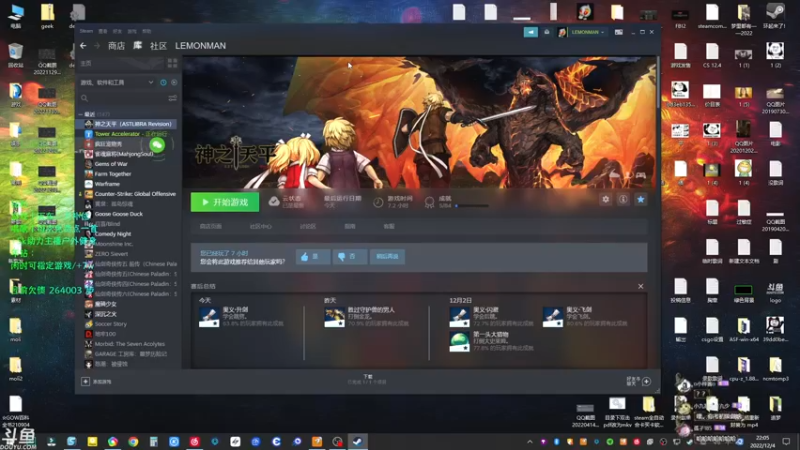Click the thumbs-up 是 recommend button
800x450 pixels.
(x=313, y=256)
